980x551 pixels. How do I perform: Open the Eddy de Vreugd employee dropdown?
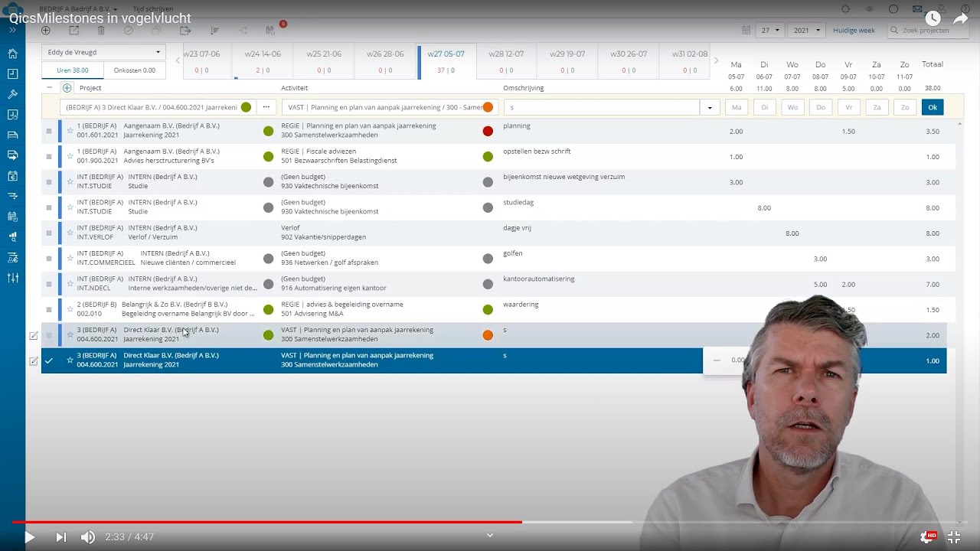pyautogui.click(x=103, y=52)
